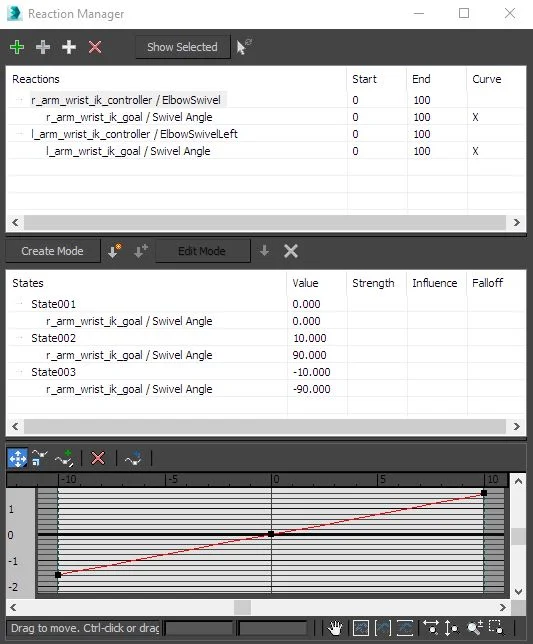Image resolution: width=533 pixels, height=644 pixels.
Task: Click Delete Point red X in curve toolbar
Action: click(98, 458)
